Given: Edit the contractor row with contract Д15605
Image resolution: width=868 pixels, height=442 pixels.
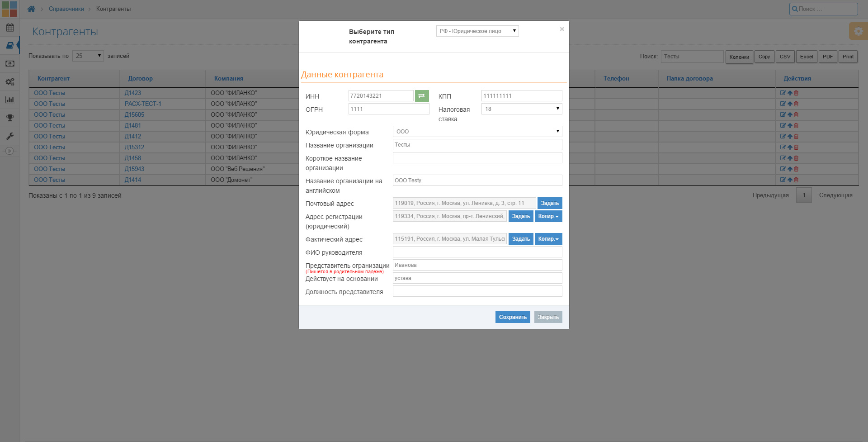Looking at the screenshot, I should (783, 115).
